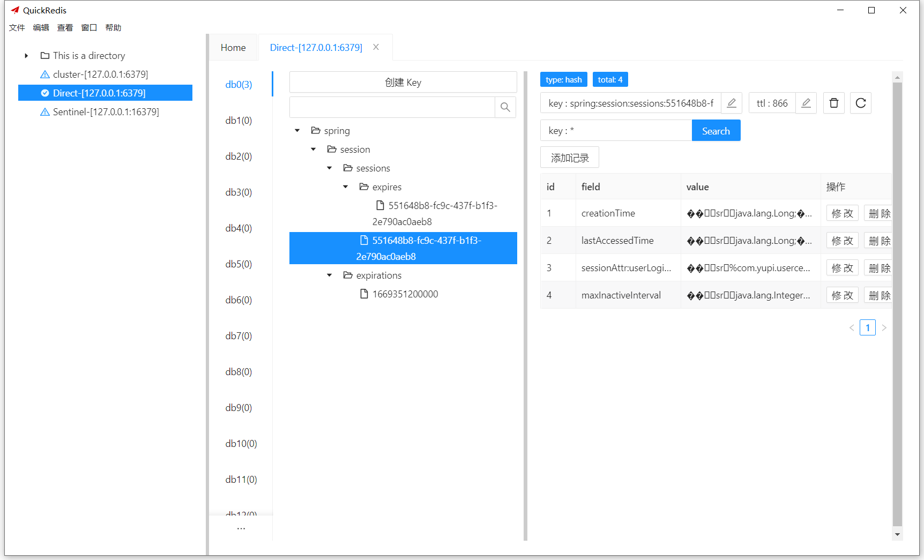Click the ellipsis below the database list

click(x=241, y=528)
